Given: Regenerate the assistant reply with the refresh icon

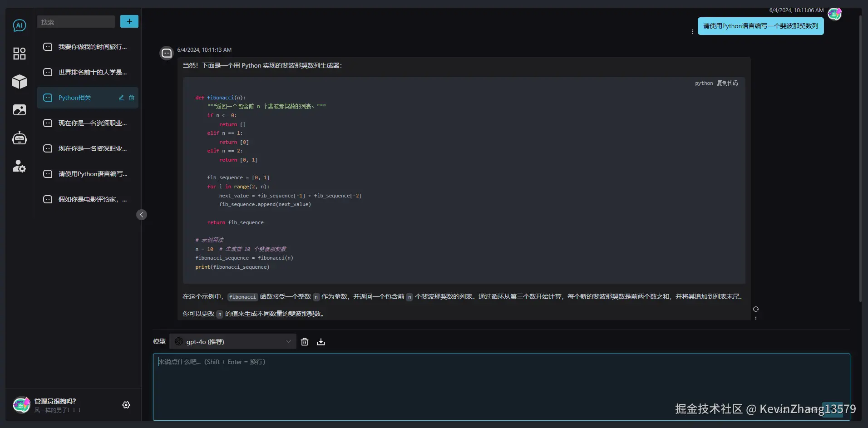Looking at the screenshot, I should click(756, 309).
